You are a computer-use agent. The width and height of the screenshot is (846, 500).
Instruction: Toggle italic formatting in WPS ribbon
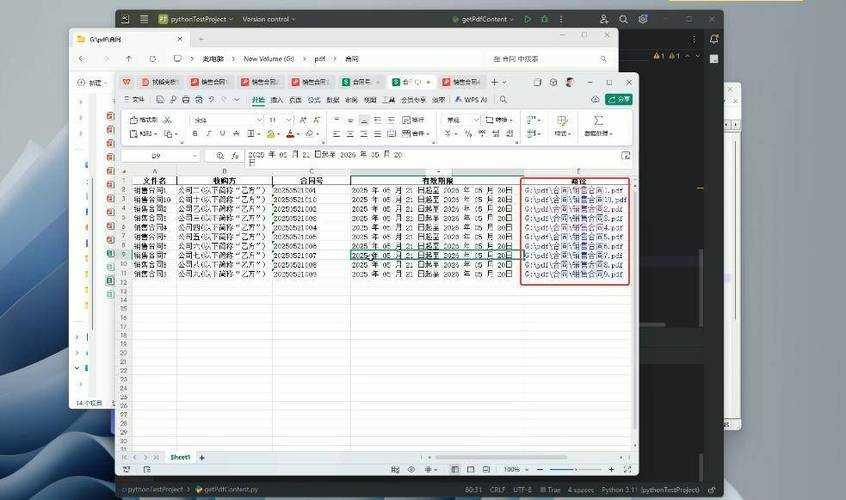tap(208, 133)
